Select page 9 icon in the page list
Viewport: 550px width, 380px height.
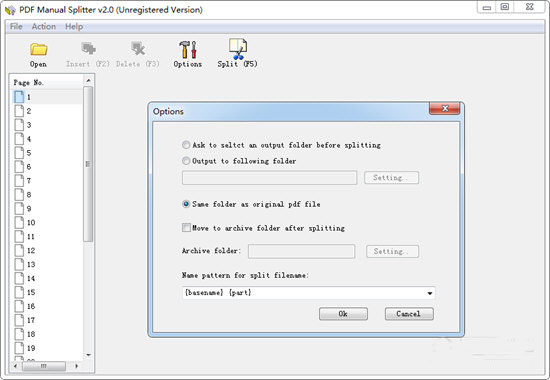[x=19, y=208]
